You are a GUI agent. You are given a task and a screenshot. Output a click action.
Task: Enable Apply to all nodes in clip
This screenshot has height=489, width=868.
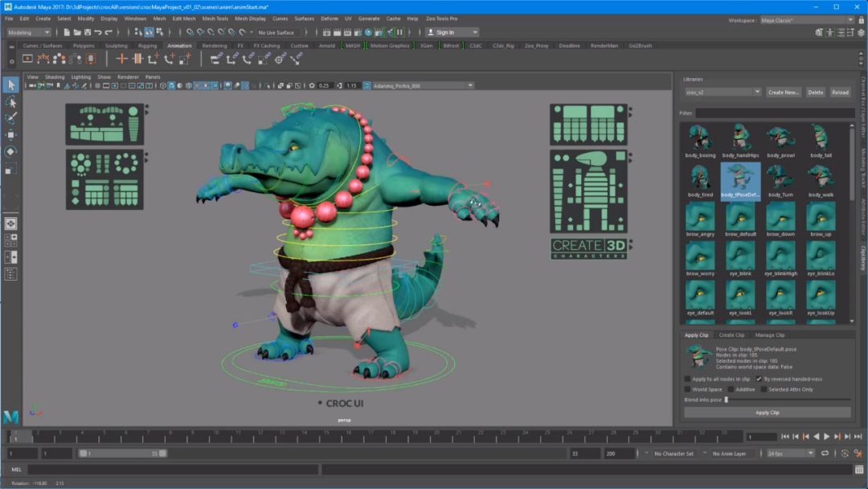coord(687,379)
